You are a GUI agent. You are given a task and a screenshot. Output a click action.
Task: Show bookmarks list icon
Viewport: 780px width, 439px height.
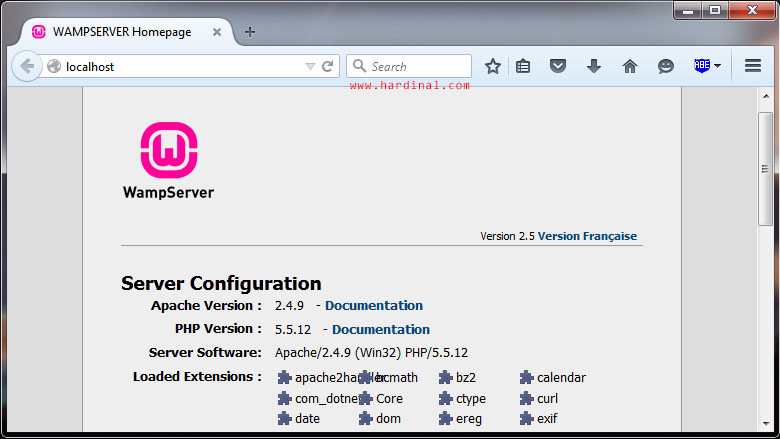click(523, 66)
